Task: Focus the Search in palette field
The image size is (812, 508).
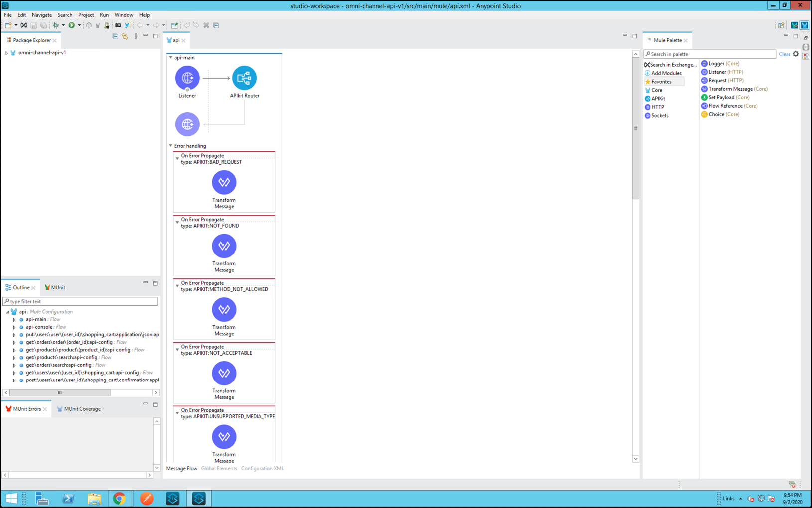Action: [710, 54]
